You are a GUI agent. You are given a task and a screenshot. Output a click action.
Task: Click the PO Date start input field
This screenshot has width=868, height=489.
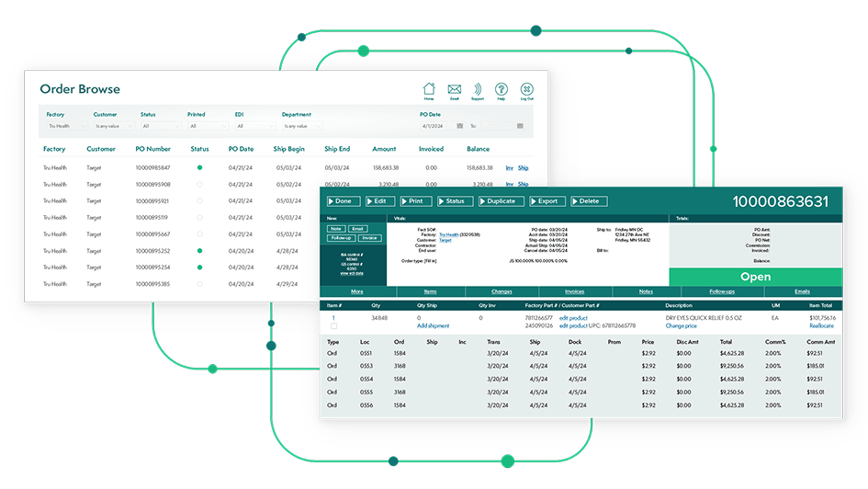(x=438, y=126)
